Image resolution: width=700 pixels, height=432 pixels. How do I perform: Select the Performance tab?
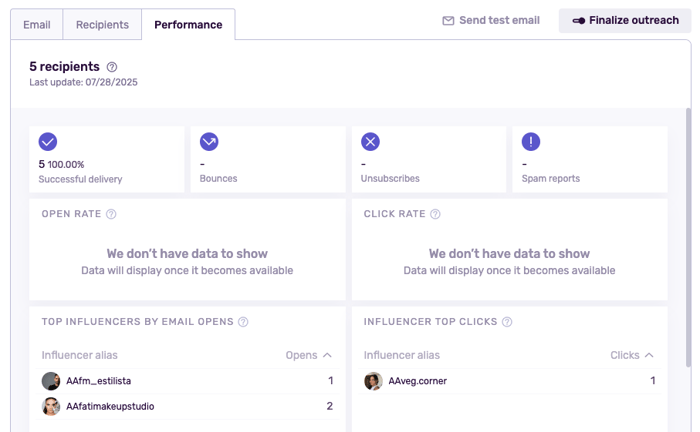[x=188, y=24]
